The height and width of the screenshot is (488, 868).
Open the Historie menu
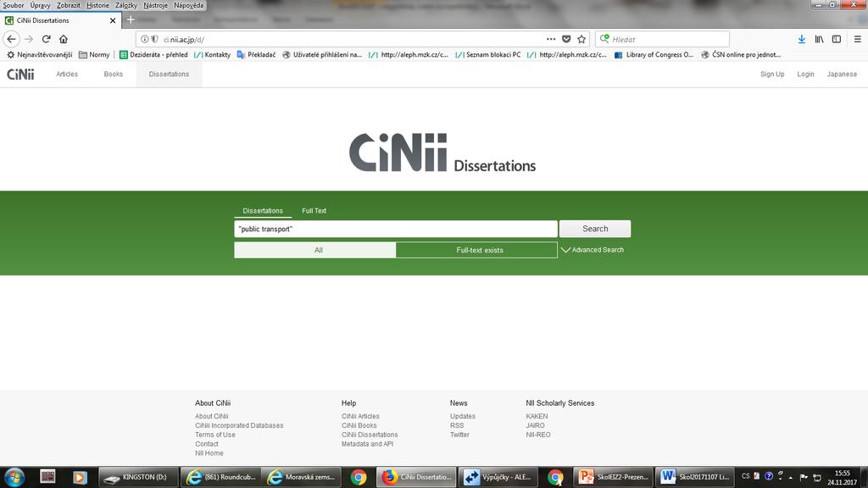click(x=97, y=5)
